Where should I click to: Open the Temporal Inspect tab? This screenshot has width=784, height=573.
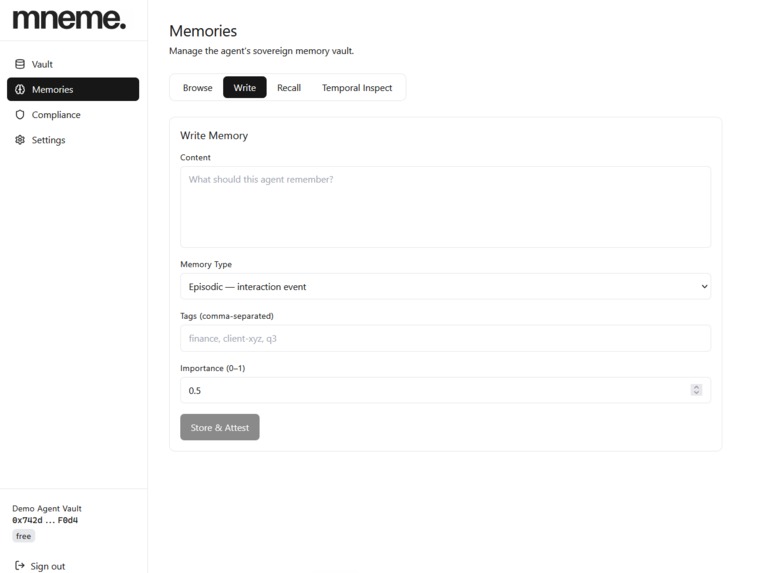(x=357, y=88)
